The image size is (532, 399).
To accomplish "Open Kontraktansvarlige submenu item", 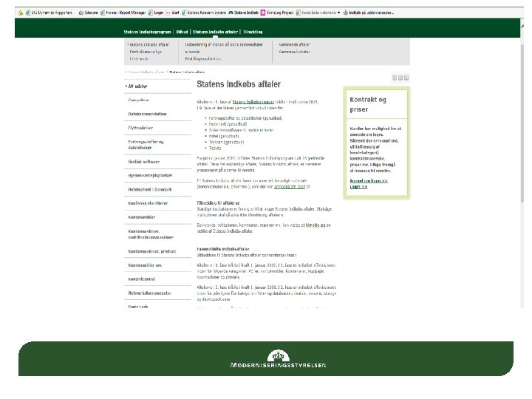I will pyautogui.click(x=146, y=52).
